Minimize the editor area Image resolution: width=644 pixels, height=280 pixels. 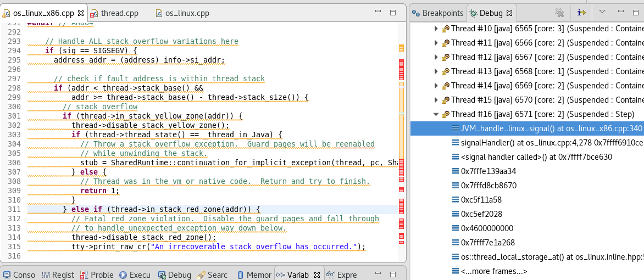377,12
